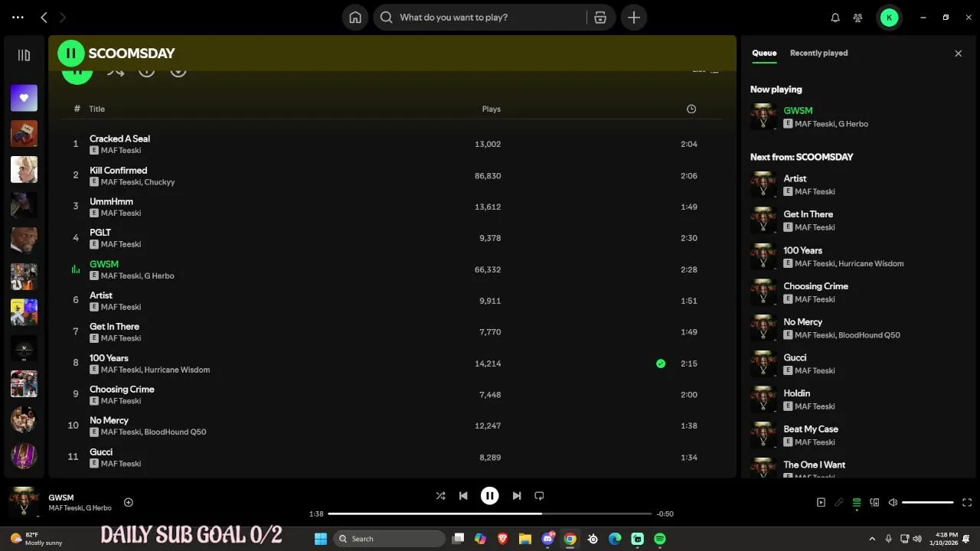This screenshot has height=551, width=980.
Task: Skip to previous track
Action: click(x=463, y=496)
